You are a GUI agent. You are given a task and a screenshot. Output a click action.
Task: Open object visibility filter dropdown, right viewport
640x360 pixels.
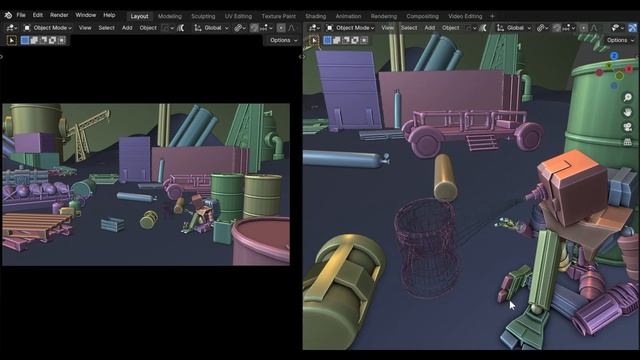[617, 28]
